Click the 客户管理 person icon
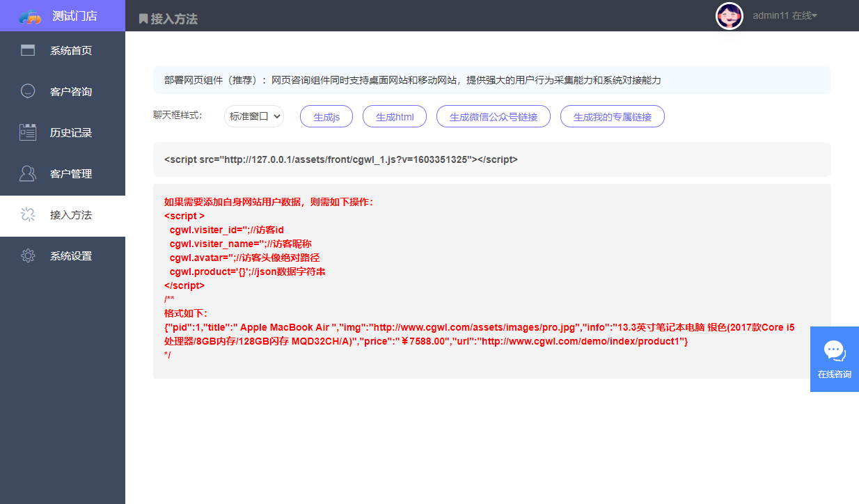Viewport: 859px width, 504px height. [x=28, y=173]
